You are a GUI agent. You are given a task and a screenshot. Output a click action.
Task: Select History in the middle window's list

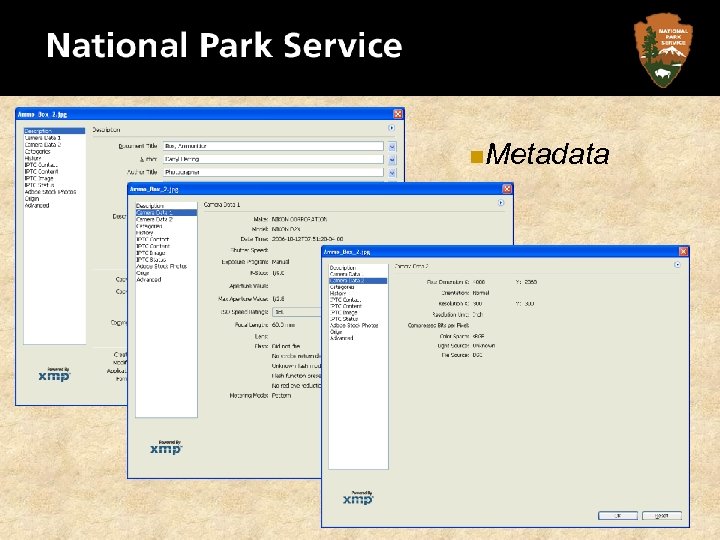click(x=145, y=233)
